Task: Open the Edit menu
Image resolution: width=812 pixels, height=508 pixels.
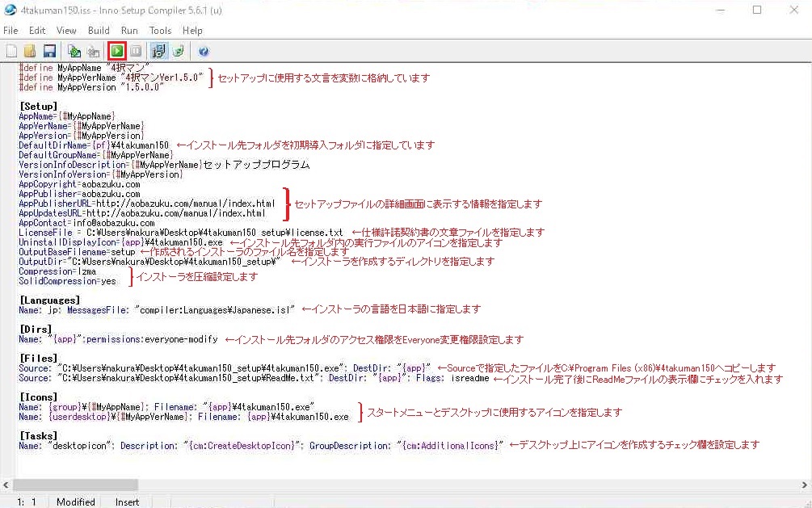Action: [37, 31]
